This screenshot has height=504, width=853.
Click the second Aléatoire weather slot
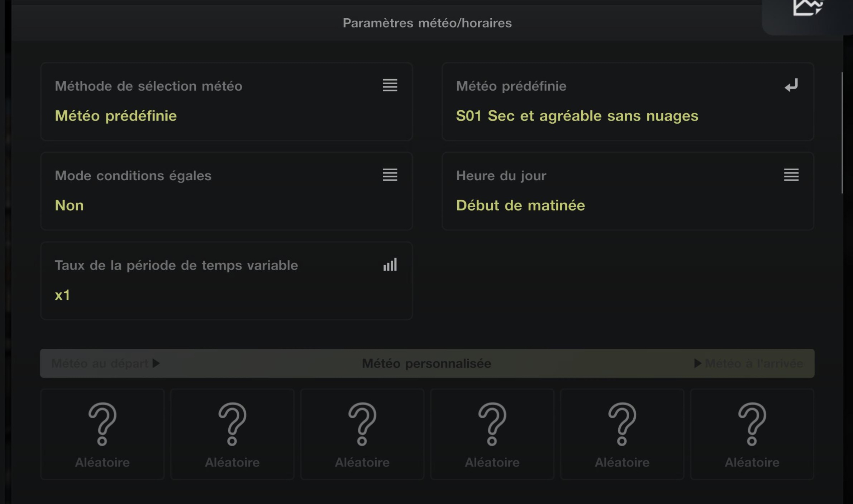pyautogui.click(x=232, y=434)
